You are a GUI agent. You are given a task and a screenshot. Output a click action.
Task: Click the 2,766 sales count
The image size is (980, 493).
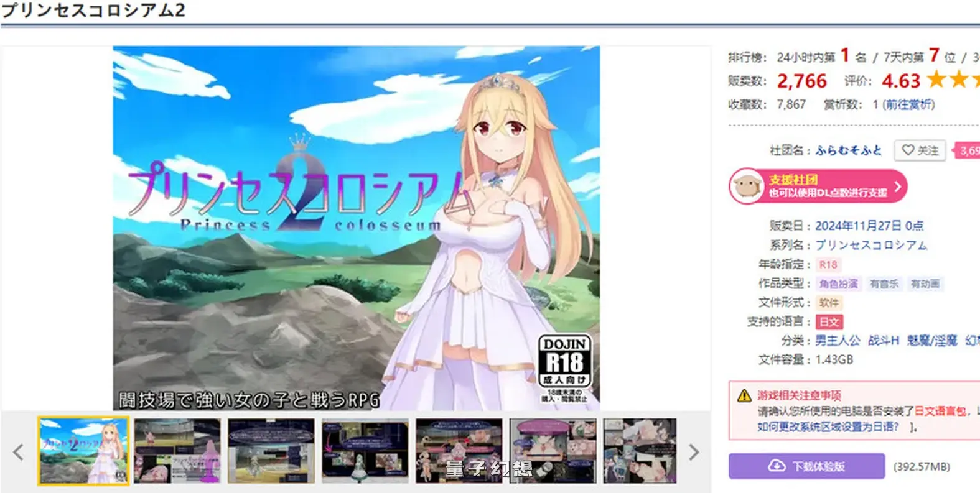(x=801, y=81)
